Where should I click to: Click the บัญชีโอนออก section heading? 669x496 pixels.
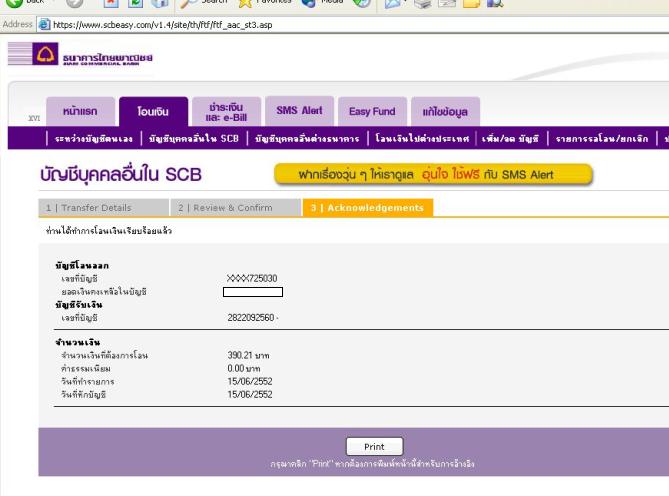[82, 265]
